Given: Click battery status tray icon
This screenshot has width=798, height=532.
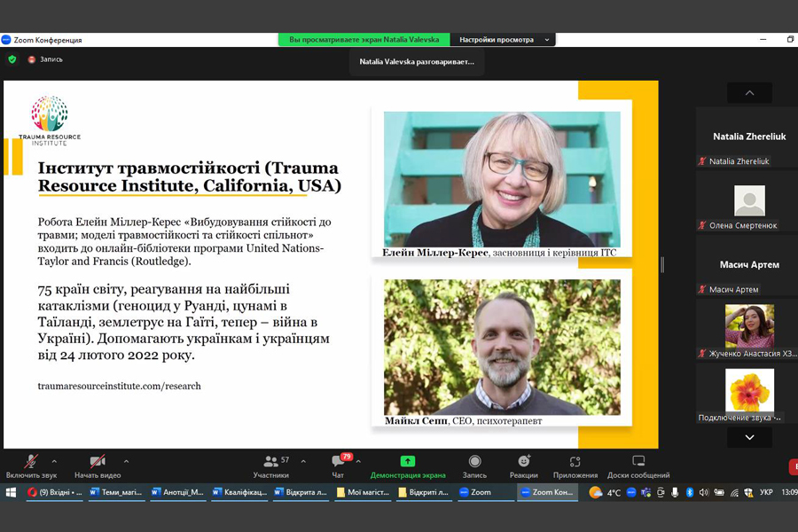Looking at the screenshot, I should pos(718,492).
